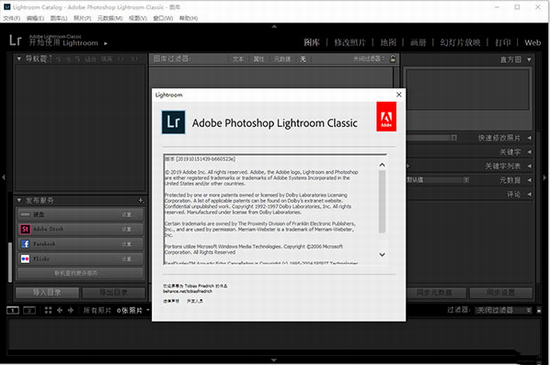The width and height of the screenshot is (550, 365).
Task: Expand the Keywording panel on the right
Action: pos(530,152)
